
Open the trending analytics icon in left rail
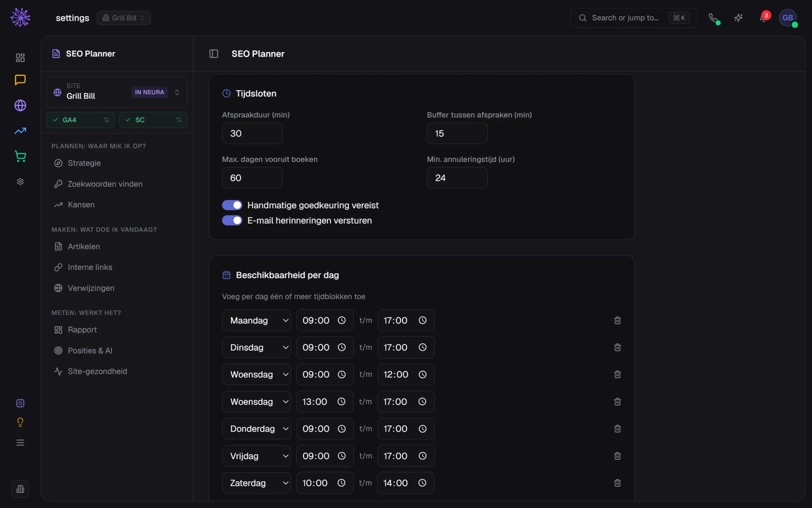pos(20,131)
